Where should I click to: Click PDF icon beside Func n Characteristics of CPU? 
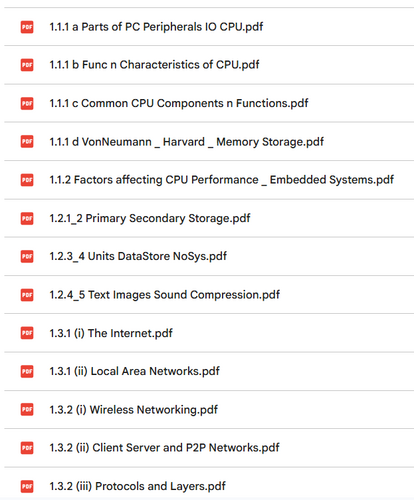click(27, 65)
